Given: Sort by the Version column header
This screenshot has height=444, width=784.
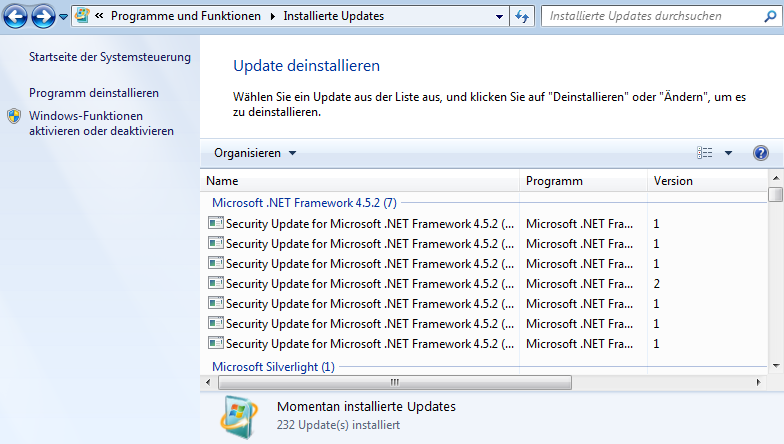Looking at the screenshot, I should tap(707, 181).
